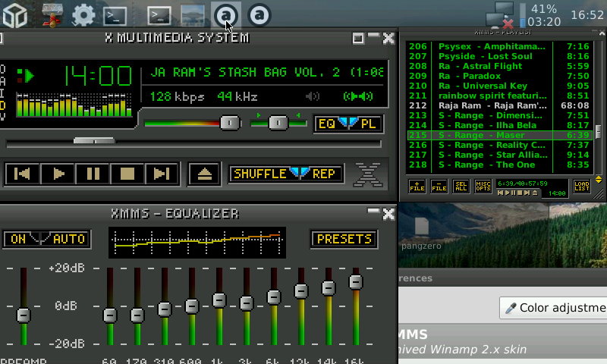Open the playlist add FILE menu
The image size is (607, 364).
coord(417,186)
